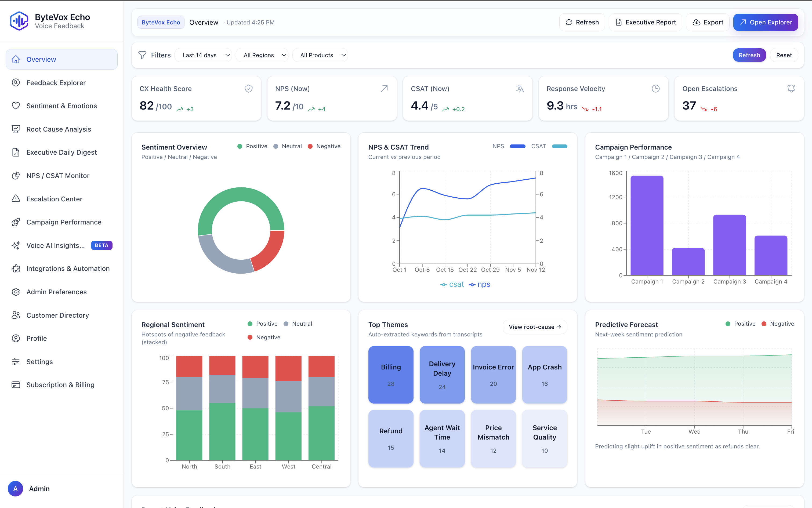Toggle the csat series in the trend legend
The image size is (812, 508).
pyautogui.click(x=452, y=284)
